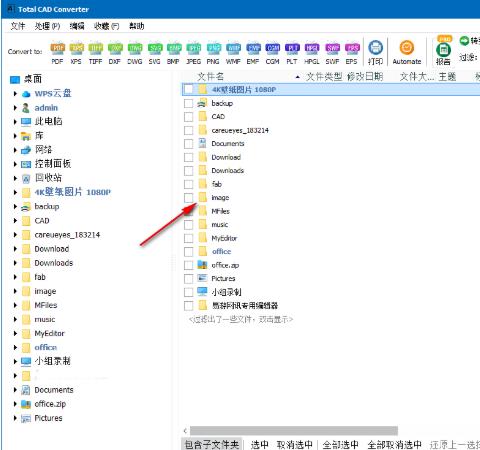The width and height of the screenshot is (480, 450).
Task: Check the Downloads folder checkbox
Action: pos(189,171)
